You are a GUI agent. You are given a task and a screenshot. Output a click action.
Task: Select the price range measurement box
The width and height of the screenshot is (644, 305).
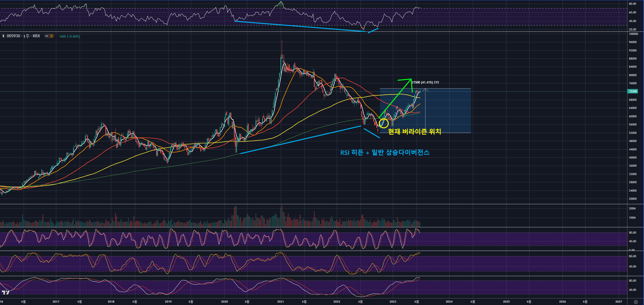click(x=447, y=115)
